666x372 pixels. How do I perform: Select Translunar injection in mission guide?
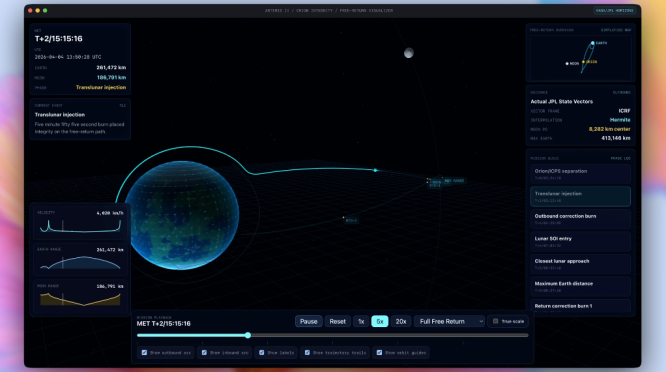click(x=580, y=197)
